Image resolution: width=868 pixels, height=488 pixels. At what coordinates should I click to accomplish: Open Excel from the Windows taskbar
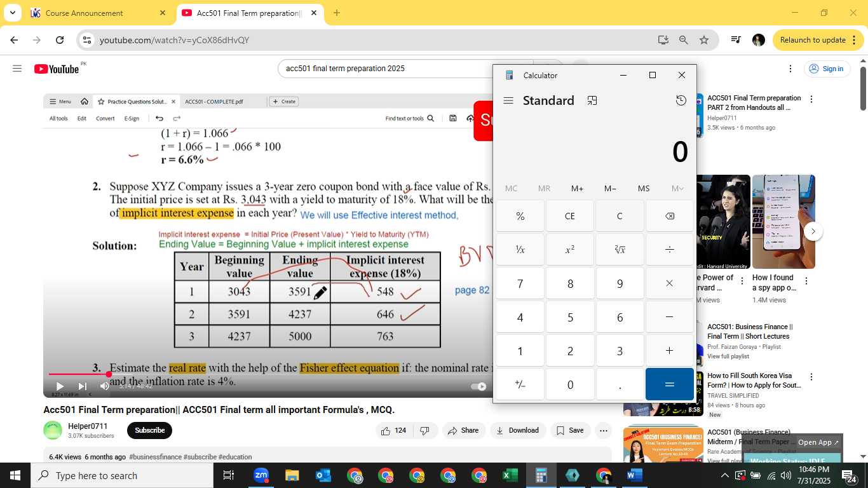pos(510,475)
